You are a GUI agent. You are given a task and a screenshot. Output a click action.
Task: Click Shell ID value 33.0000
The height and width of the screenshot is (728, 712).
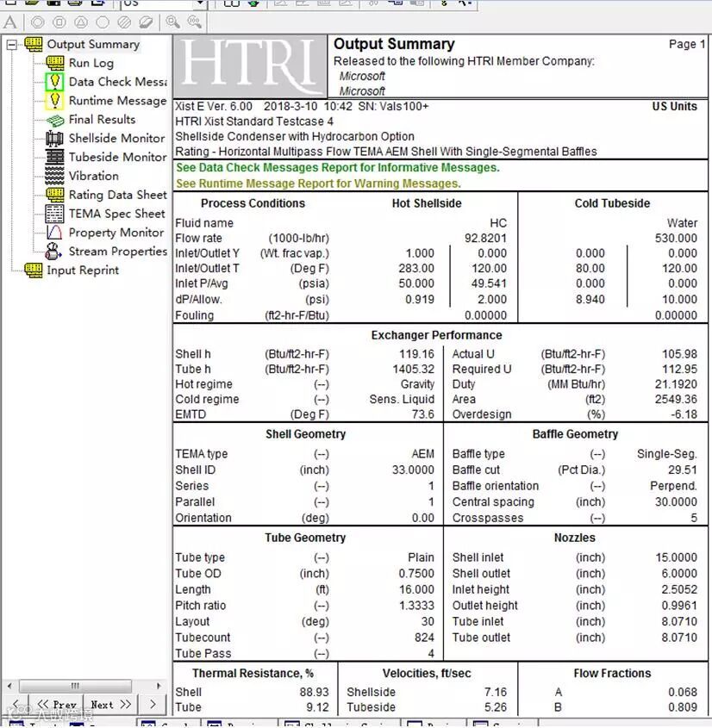click(x=413, y=470)
